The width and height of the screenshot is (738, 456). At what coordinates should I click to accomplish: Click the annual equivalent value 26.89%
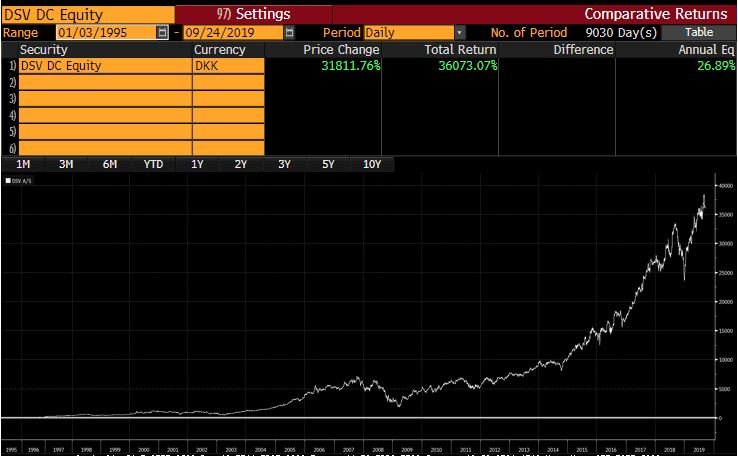pos(716,66)
